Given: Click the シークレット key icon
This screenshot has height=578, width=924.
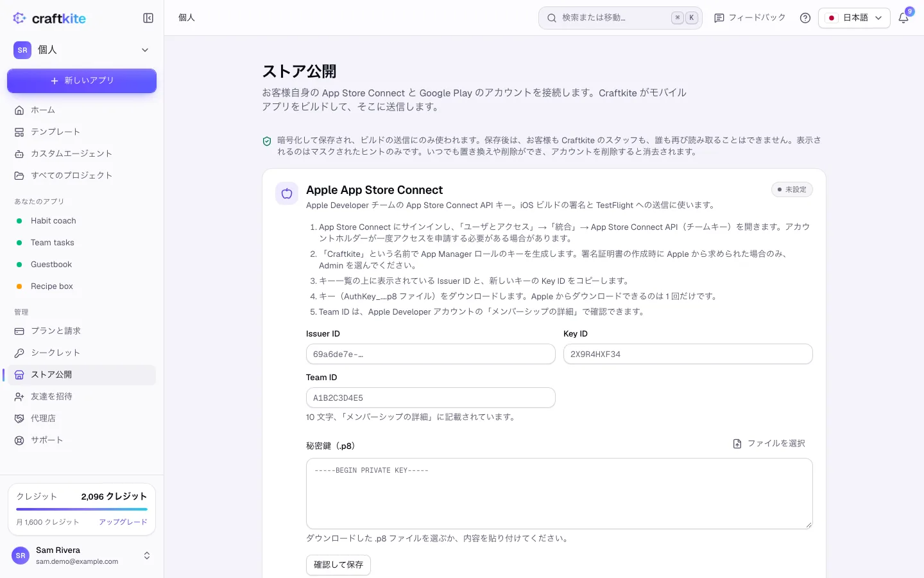Looking at the screenshot, I should coord(19,353).
